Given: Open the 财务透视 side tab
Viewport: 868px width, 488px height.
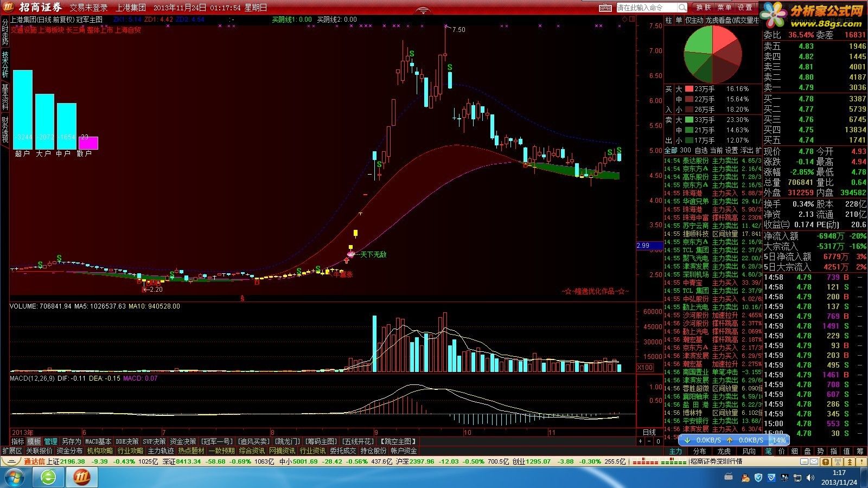Looking at the screenshot, I should click(x=5, y=129).
